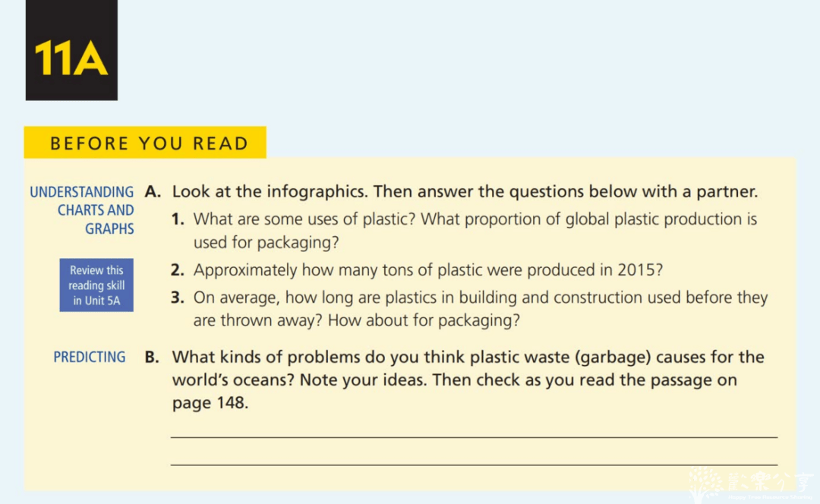Click 'used for packaging?' in question 1
The width and height of the screenshot is (820, 504).
point(265,243)
